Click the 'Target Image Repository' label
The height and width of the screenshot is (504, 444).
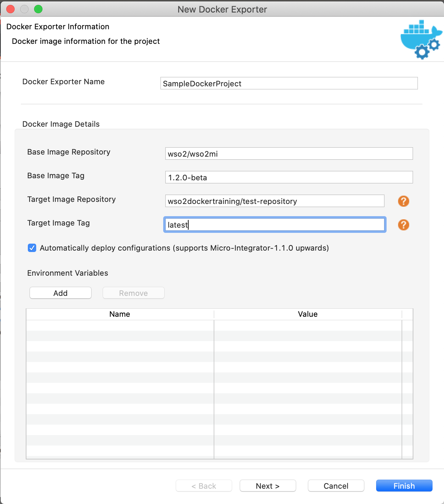pyautogui.click(x=72, y=199)
